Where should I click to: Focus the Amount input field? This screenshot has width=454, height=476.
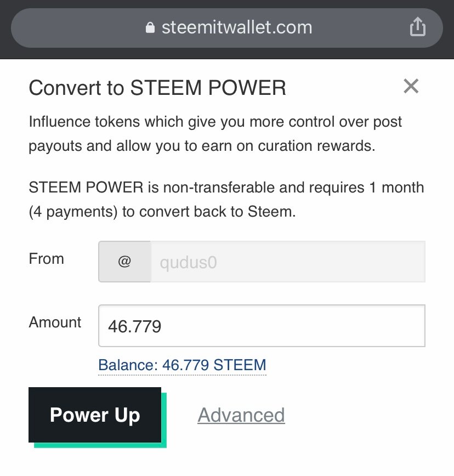pos(262,326)
